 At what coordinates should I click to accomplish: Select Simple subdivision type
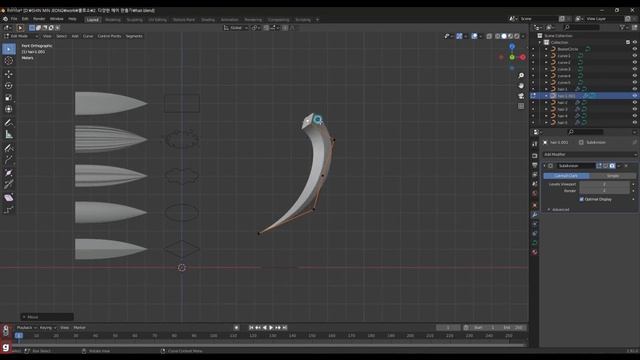[613, 176]
